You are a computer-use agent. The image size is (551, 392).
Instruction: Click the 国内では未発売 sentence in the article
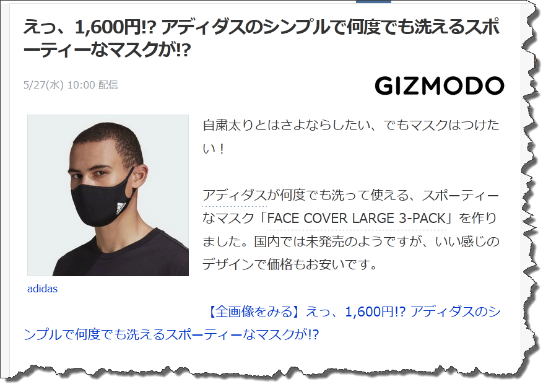click(x=300, y=242)
